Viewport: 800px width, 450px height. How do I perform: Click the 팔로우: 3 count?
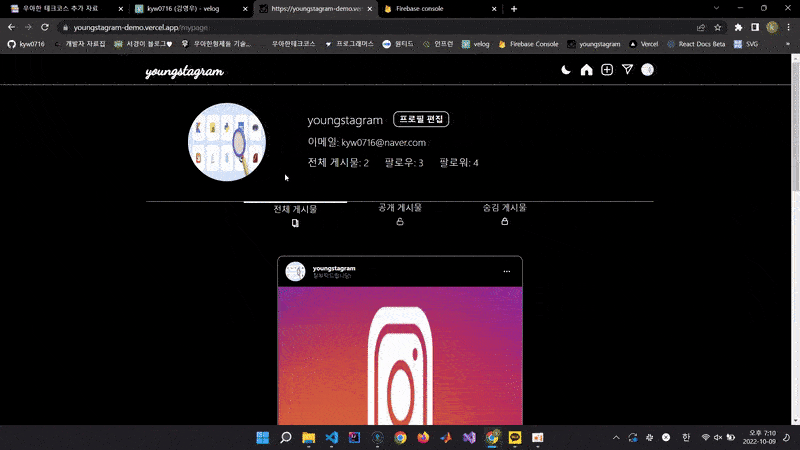pyautogui.click(x=404, y=163)
